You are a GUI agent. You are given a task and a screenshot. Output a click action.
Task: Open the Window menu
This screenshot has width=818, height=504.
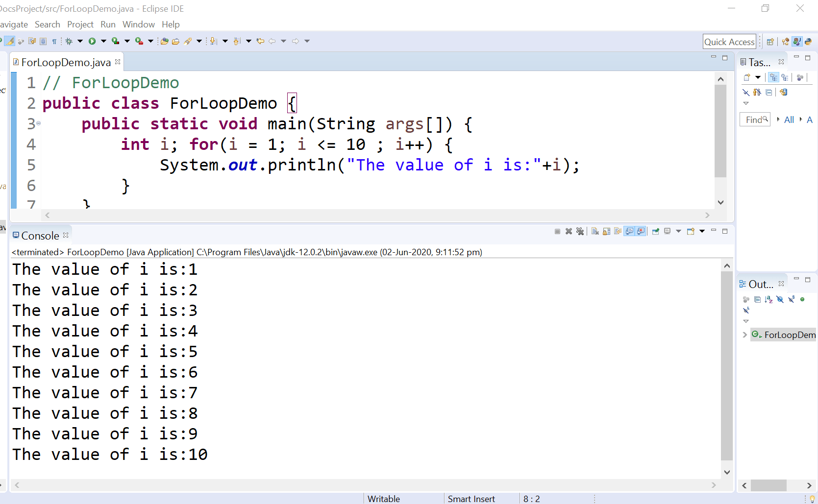pos(138,24)
